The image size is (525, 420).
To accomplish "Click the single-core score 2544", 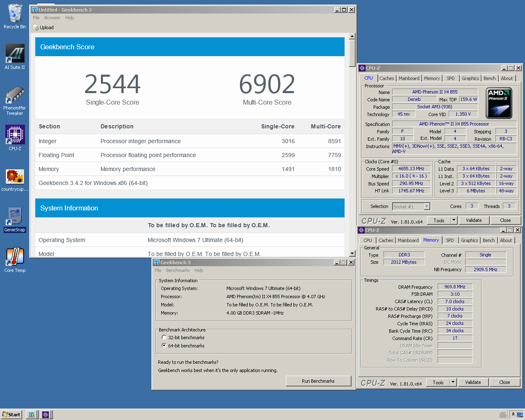I will coord(112,84).
